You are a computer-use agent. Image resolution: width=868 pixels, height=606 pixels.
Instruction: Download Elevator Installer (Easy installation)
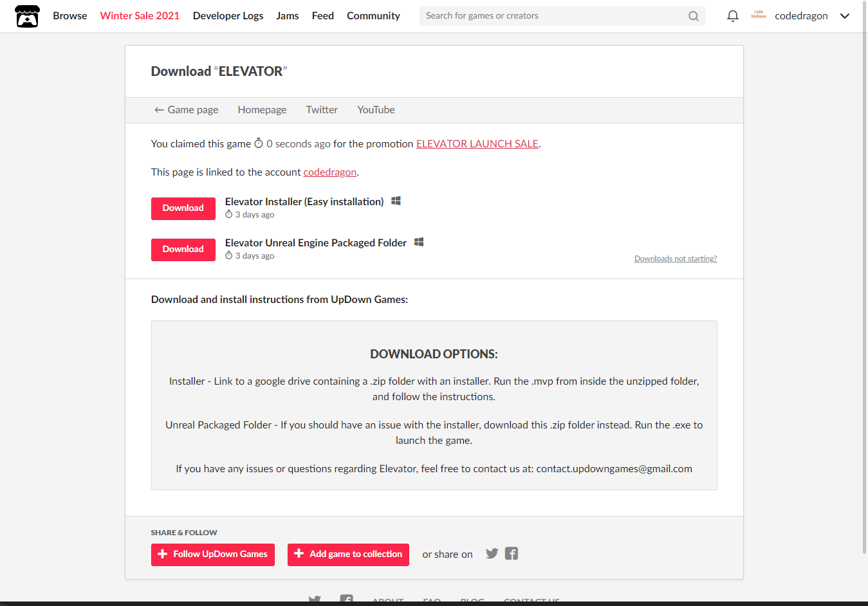(x=183, y=208)
